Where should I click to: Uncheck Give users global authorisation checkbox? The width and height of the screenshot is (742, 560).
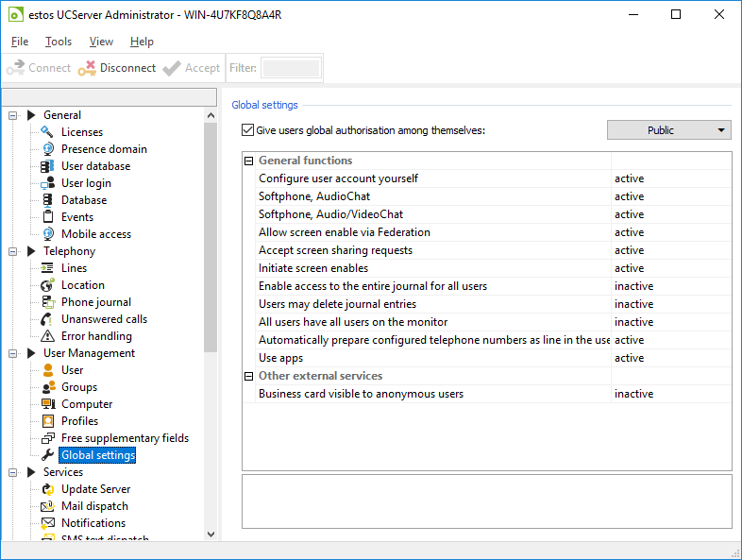(x=248, y=130)
